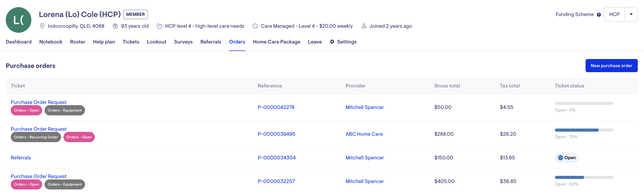Click the Orders - Recurring Order tag
The width and height of the screenshot is (644, 194).
(x=36, y=137)
